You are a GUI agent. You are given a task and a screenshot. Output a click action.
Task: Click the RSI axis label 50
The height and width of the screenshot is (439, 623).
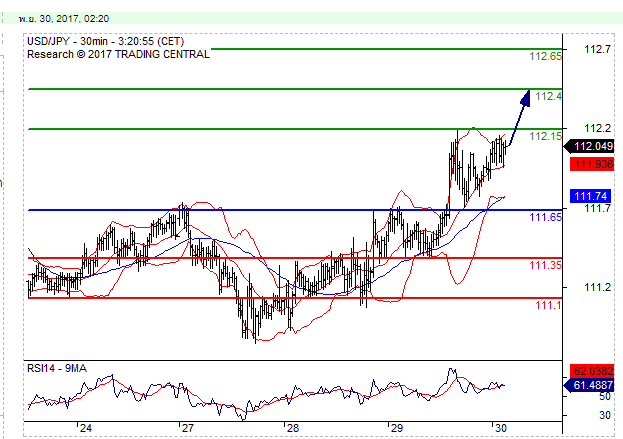click(x=605, y=396)
